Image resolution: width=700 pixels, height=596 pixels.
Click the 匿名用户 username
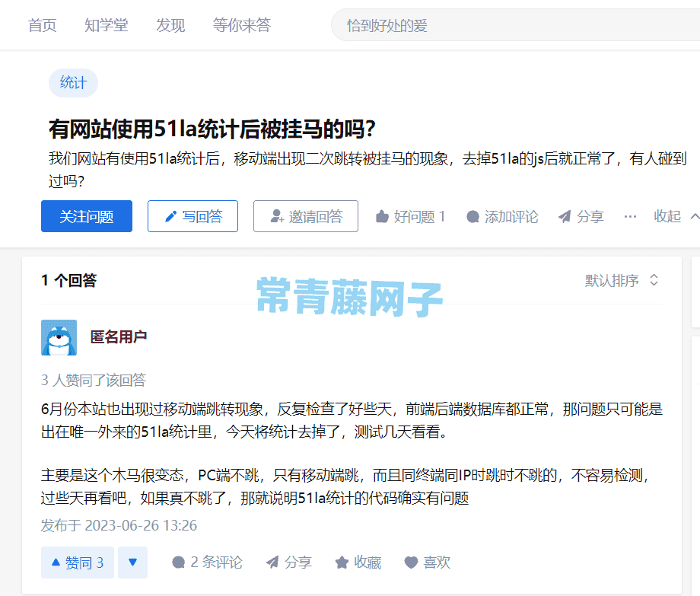pyautogui.click(x=118, y=337)
